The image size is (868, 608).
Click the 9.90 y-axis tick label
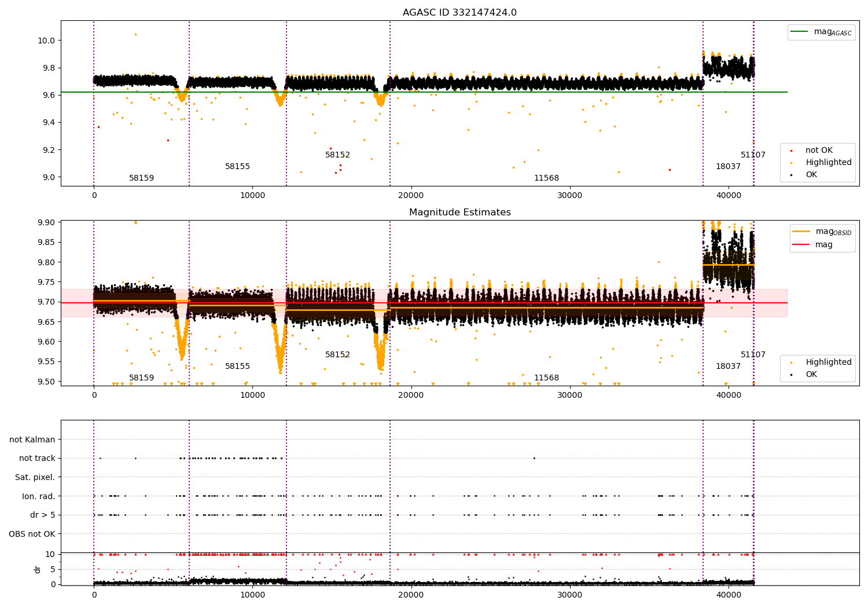point(46,222)
